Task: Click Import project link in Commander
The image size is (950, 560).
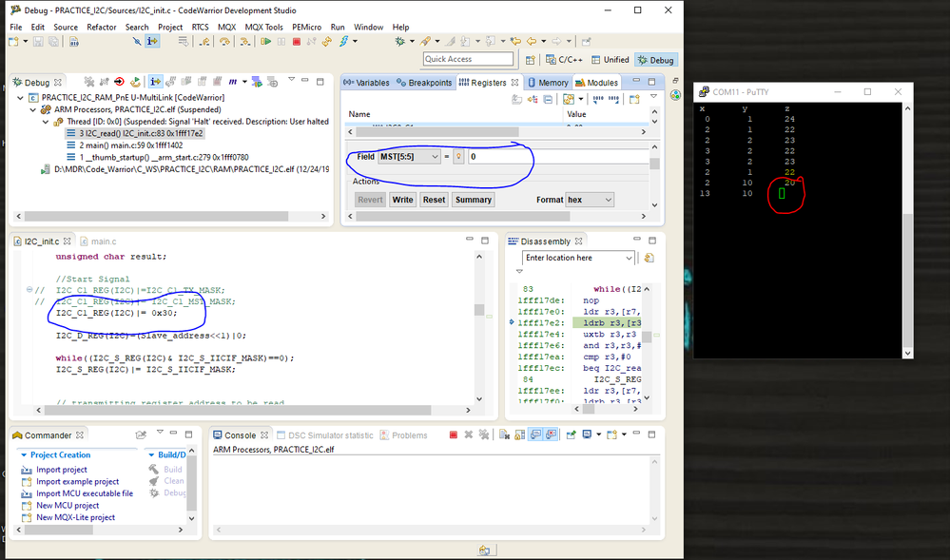Action: coord(61,470)
